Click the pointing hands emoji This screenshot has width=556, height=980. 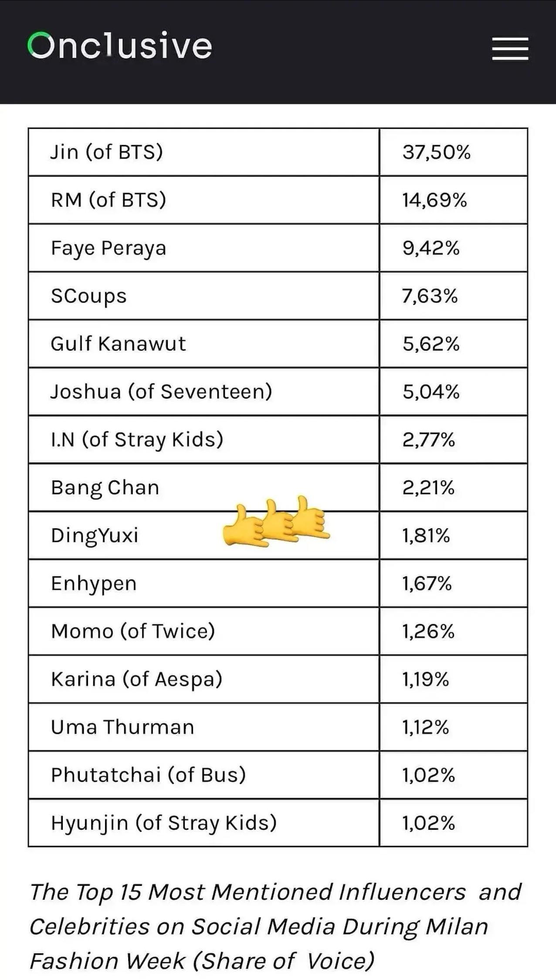coord(276,520)
